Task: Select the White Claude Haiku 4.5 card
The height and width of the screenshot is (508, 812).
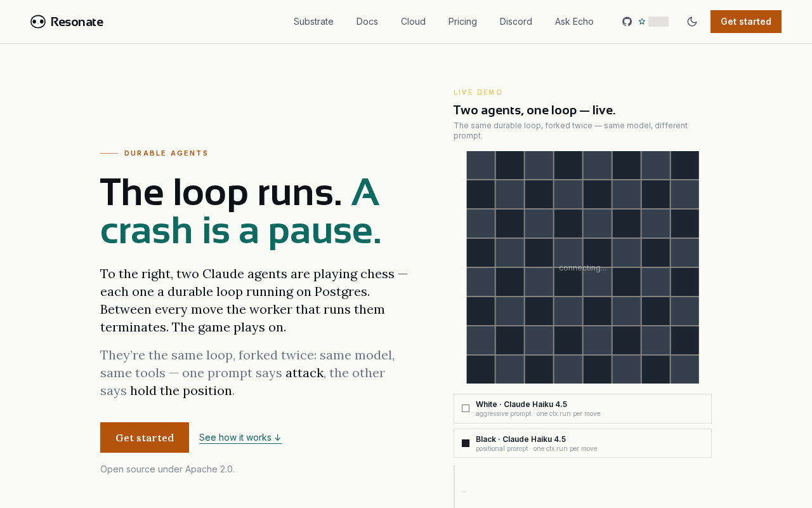Action: [582, 408]
